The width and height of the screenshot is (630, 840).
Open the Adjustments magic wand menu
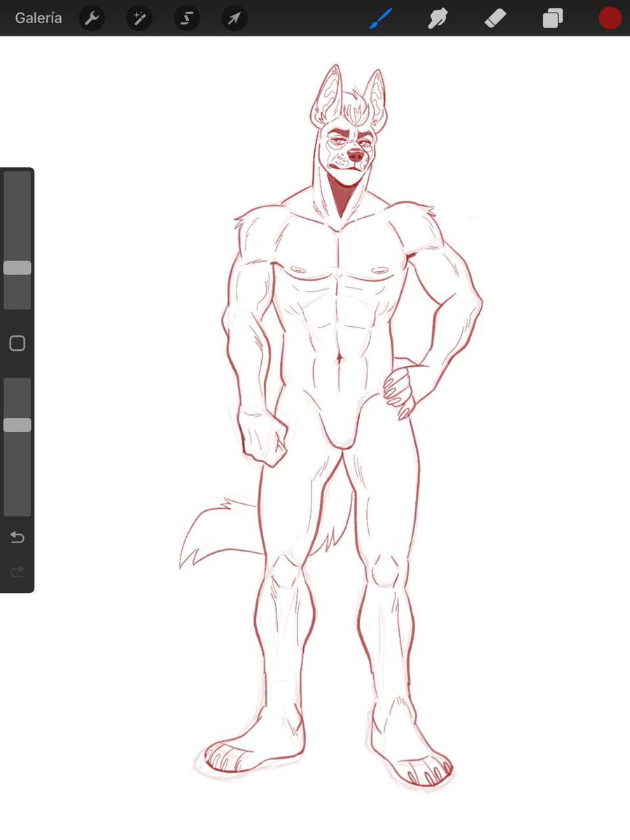(x=139, y=18)
